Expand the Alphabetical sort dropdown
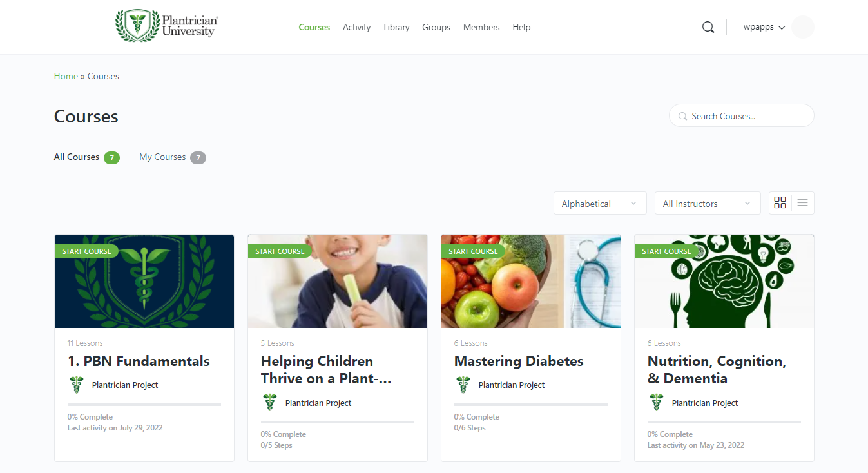The width and height of the screenshot is (868, 473). point(600,203)
